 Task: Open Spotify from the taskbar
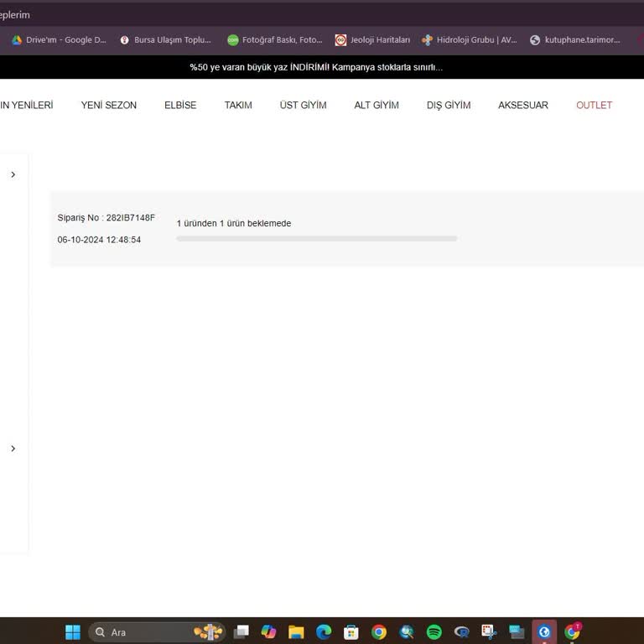click(434, 631)
